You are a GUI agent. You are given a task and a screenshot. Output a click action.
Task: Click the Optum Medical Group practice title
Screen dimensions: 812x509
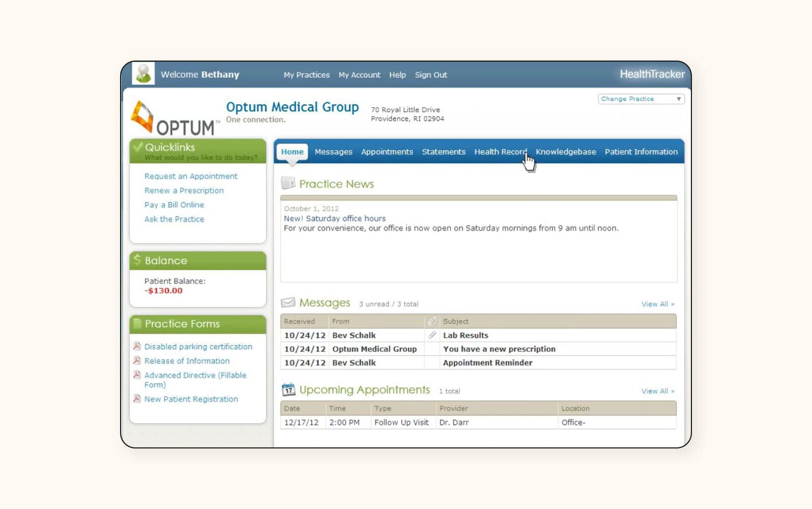click(293, 107)
